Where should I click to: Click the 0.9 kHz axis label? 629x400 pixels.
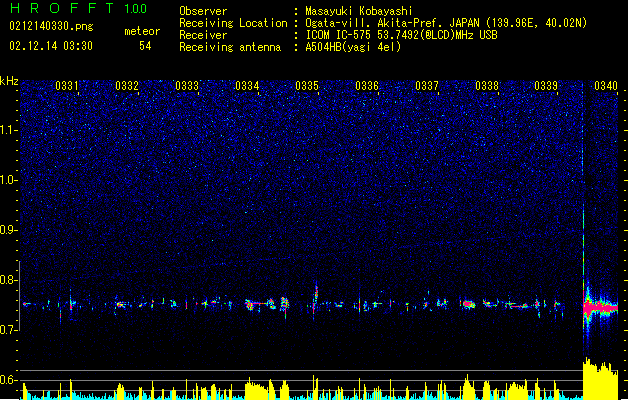[x=9, y=230]
